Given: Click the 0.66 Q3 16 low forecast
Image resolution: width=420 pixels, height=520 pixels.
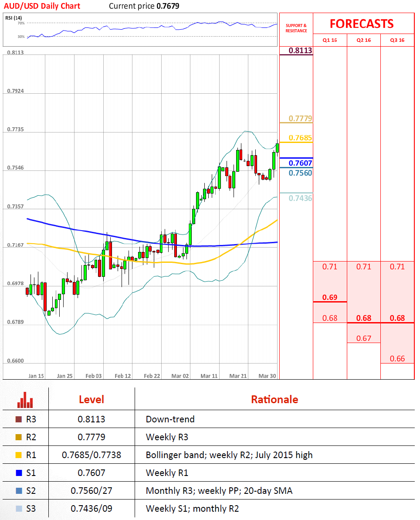Looking at the screenshot, I should [397, 358].
